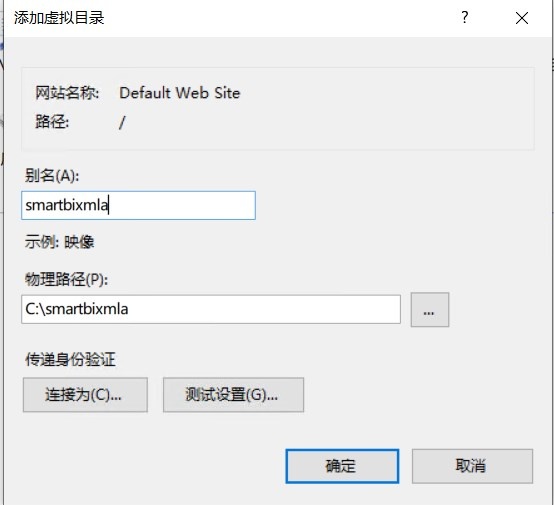Image resolution: width=554 pixels, height=505 pixels.
Task: Open the 连接为(C)... connect-as settings
Action: (85, 395)
